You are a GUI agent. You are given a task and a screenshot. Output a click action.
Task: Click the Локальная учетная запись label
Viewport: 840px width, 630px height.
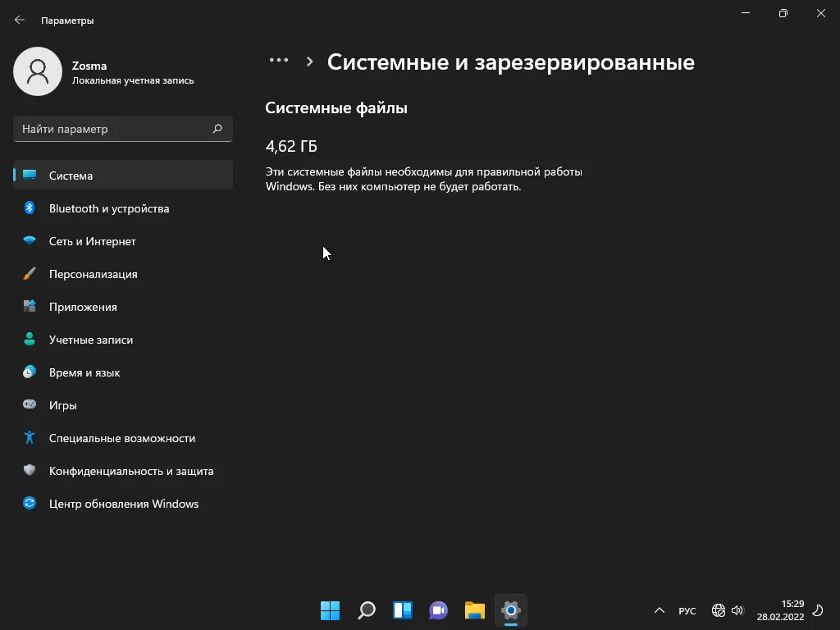pyautogui.click(x=133, y=80)
